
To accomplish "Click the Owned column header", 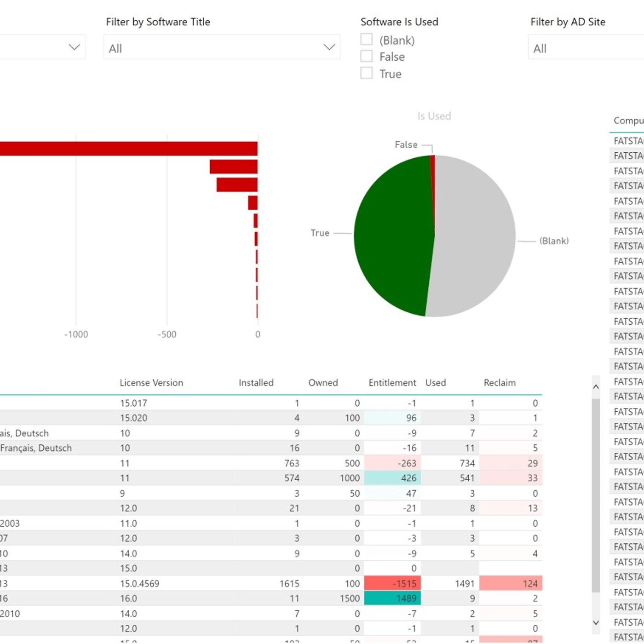I will click(323, 383).
